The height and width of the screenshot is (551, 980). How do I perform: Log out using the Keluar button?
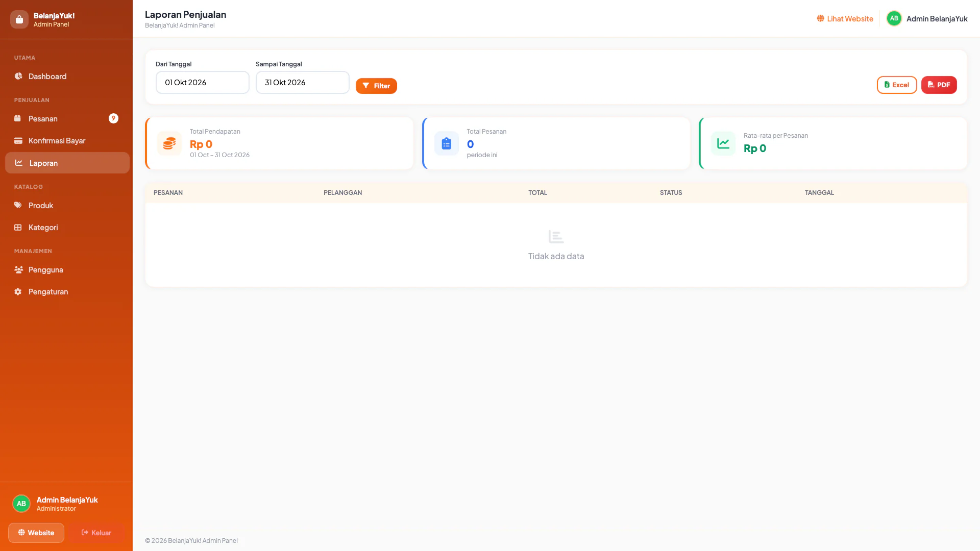pos(96,533)
